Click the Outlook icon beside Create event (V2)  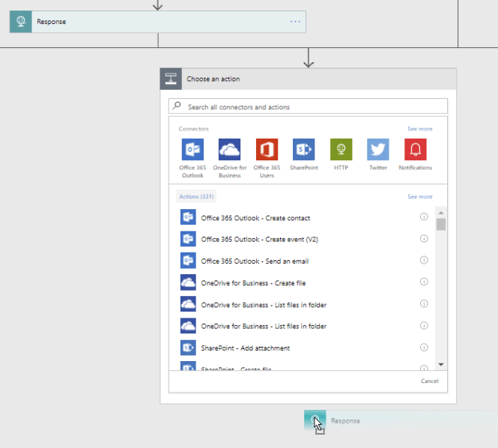[188, 239]
